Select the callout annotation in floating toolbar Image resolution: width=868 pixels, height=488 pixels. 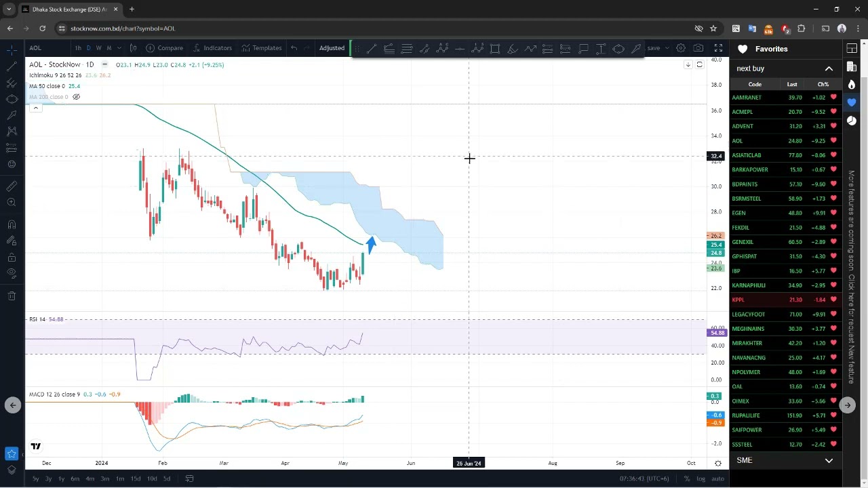(x=583, y=48)
